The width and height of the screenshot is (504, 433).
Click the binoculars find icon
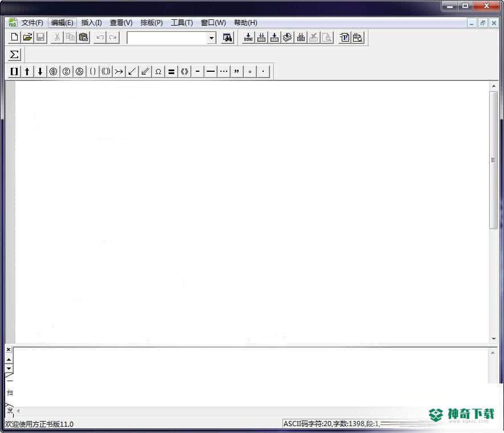click(x=227, y=38)
